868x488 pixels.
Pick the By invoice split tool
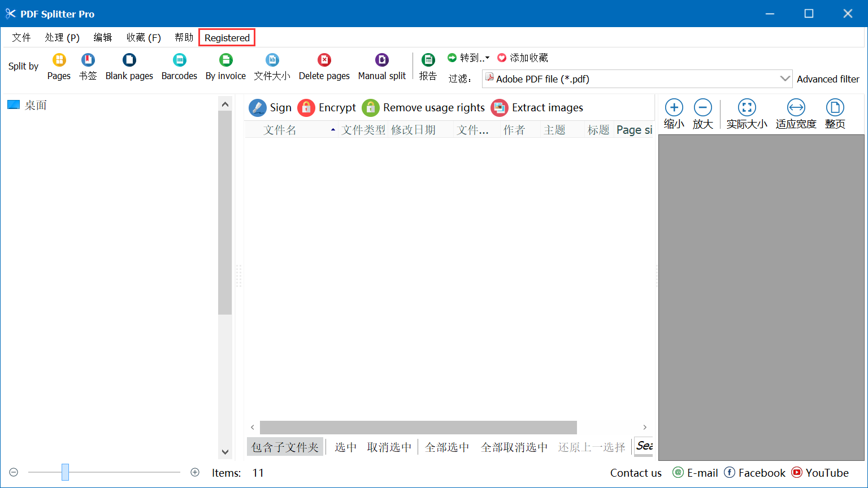[x=225, y=67]
